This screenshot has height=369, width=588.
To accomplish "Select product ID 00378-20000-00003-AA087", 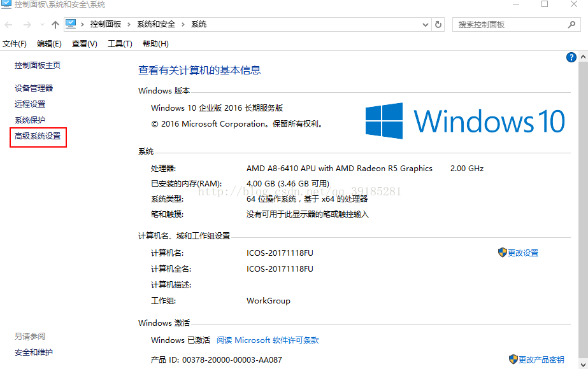I will pos(232,360).
